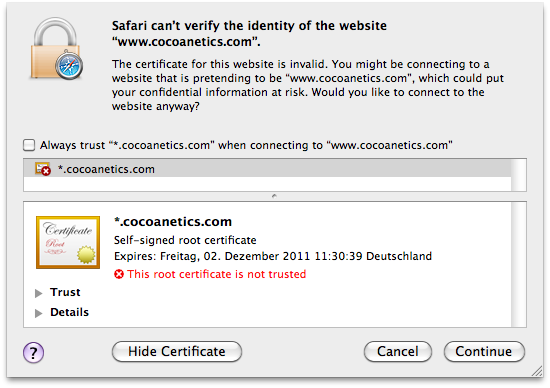Viewport: 550px width, 388px height.
Task: Click the red 'This root certificate is not trusted' text
Action: coord(217,274)
